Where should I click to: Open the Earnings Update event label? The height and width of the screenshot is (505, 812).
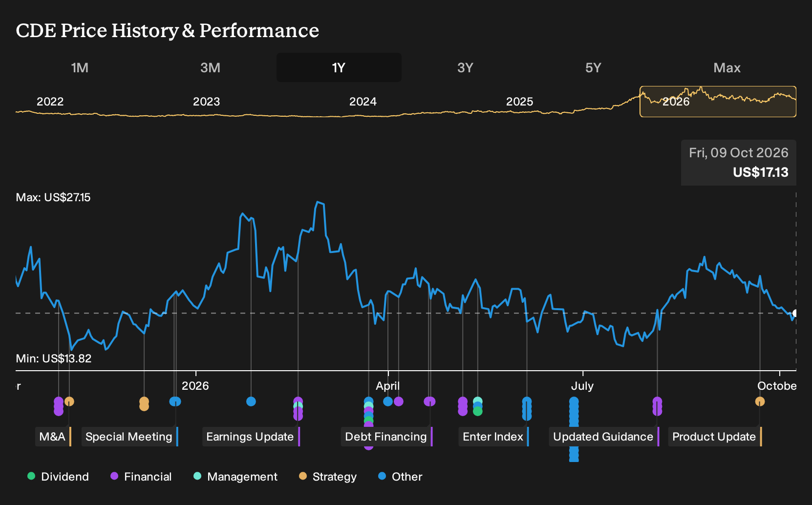pos(251,437)
